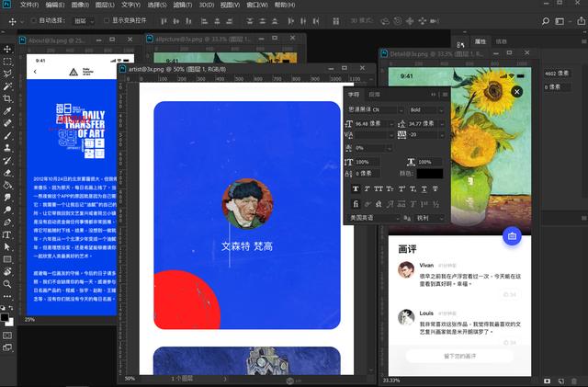Click the foreground color swatch in toolbar

[5, 317]
